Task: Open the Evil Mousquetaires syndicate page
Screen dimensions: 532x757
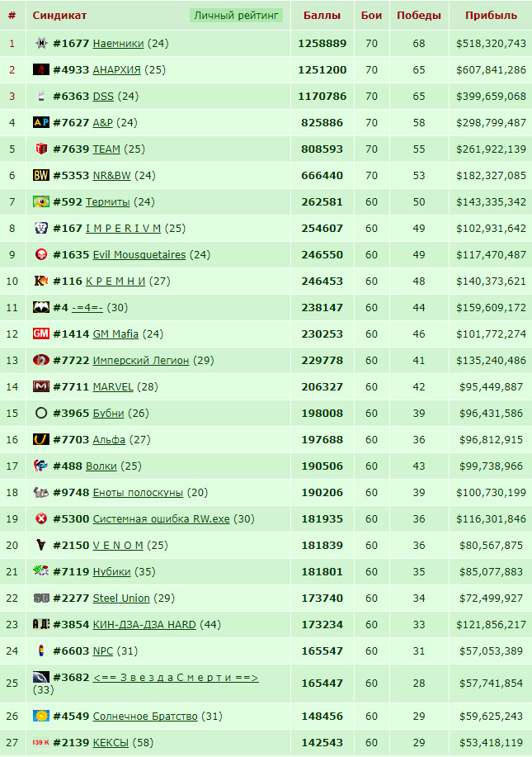Action: [139, 255]
